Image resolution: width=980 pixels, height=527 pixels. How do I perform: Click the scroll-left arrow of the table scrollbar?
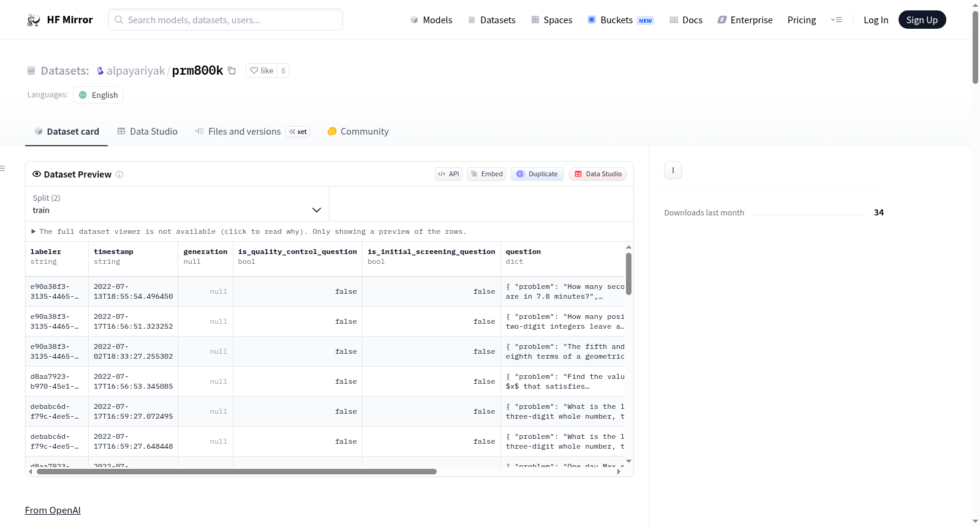31,472
